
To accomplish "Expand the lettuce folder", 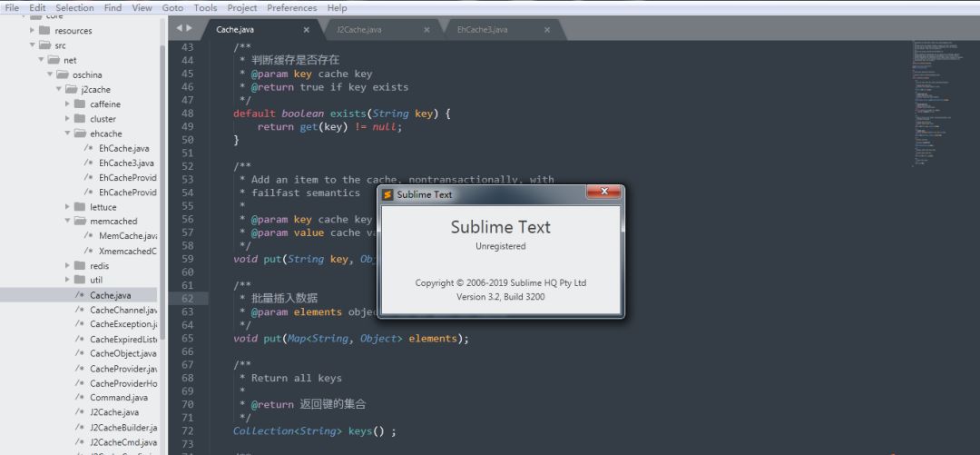I will click(x=68, y=207).
